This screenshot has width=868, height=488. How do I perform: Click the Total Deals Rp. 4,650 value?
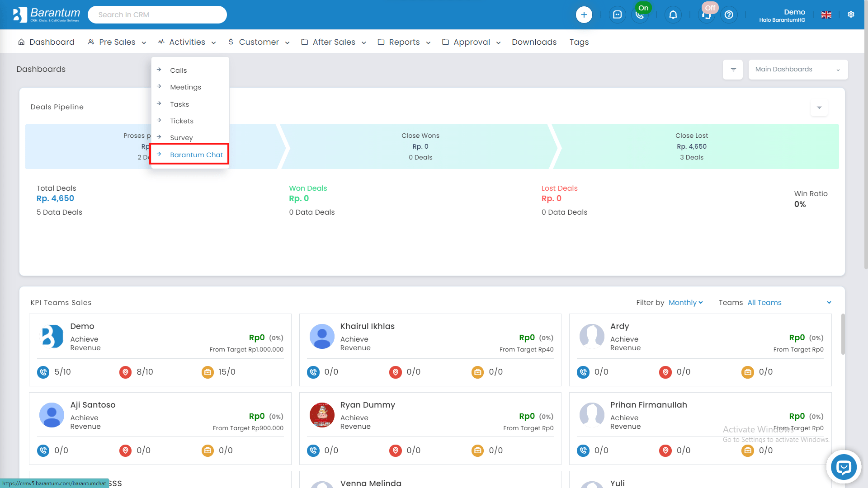[x=55, y=199]
